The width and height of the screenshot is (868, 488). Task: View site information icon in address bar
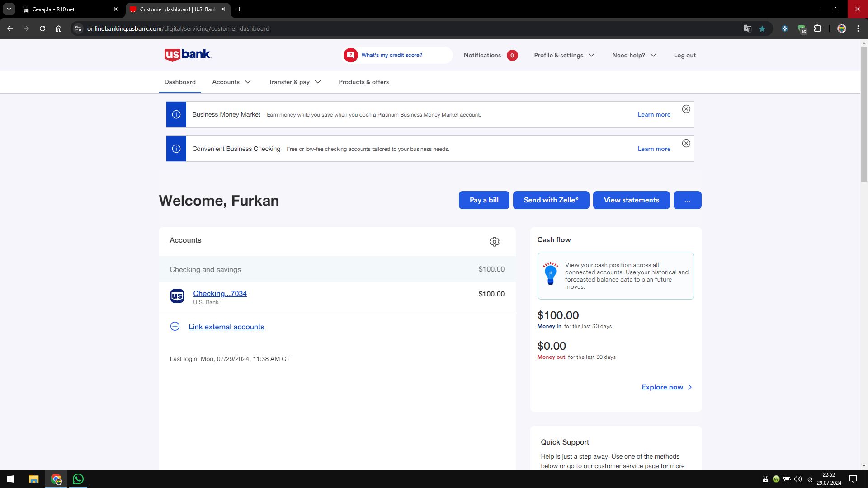tap(78, 28)
